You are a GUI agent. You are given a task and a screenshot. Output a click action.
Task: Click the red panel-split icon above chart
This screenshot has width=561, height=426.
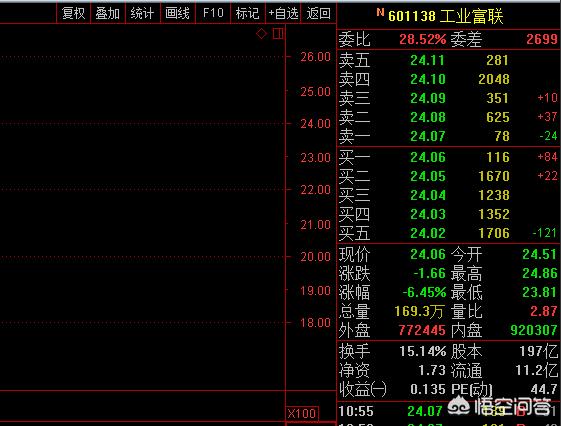click(x=278, y=34)
